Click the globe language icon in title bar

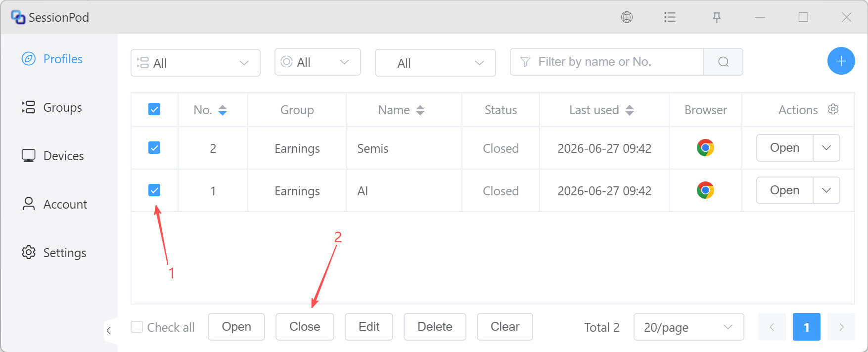click(627, 17)
